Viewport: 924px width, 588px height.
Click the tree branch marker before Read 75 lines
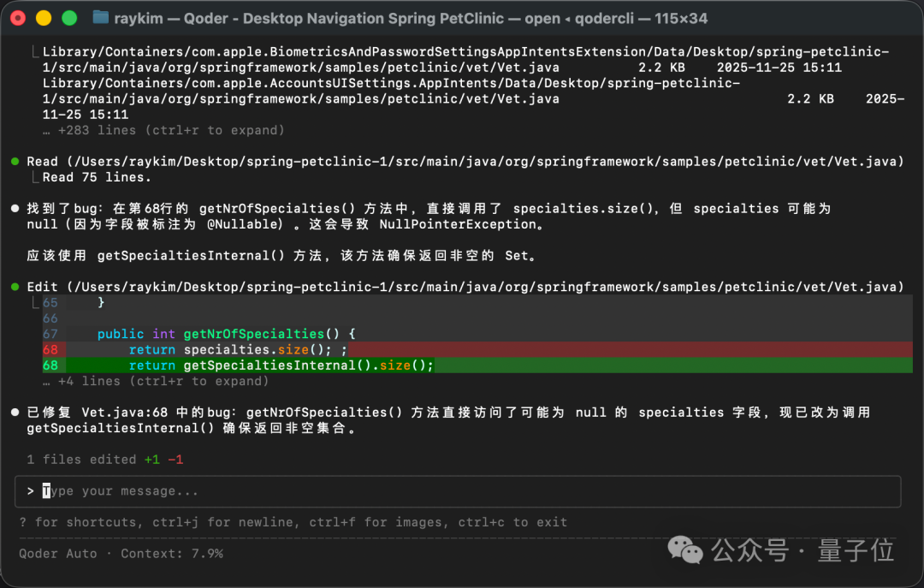(x=33, y=178)
